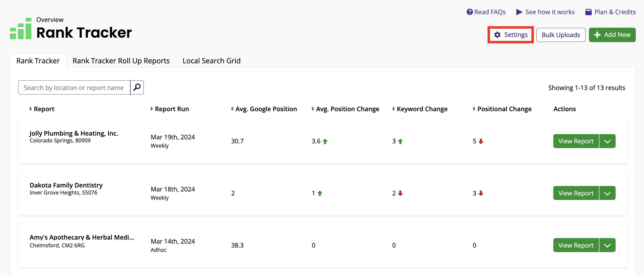644x275 pixels.
Task: Expand actions dropdown for Dakota Family Dentistry row
Action: [x=607, y=193]
